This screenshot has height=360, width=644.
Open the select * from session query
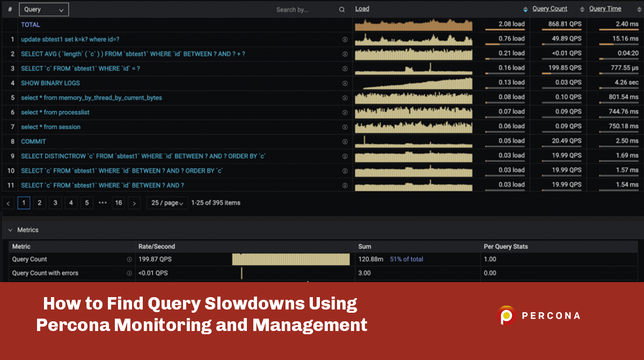tap(50, 127)
